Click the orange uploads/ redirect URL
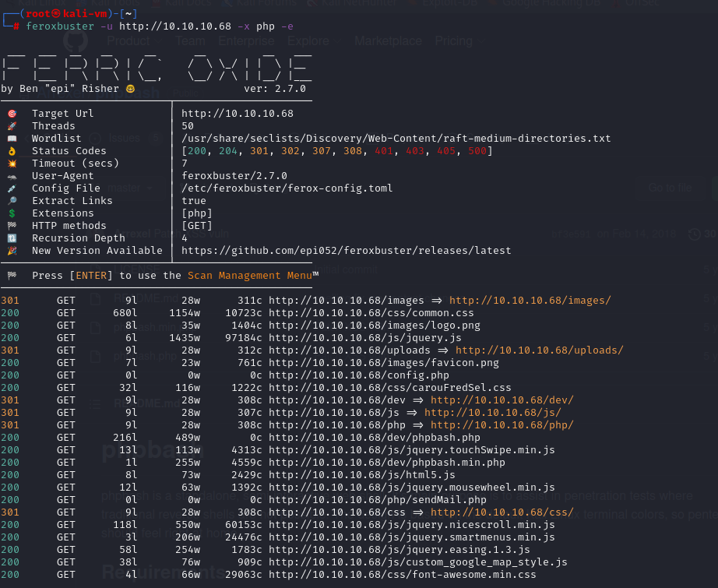This screenshot has height=588, width=718. (539, 350)
